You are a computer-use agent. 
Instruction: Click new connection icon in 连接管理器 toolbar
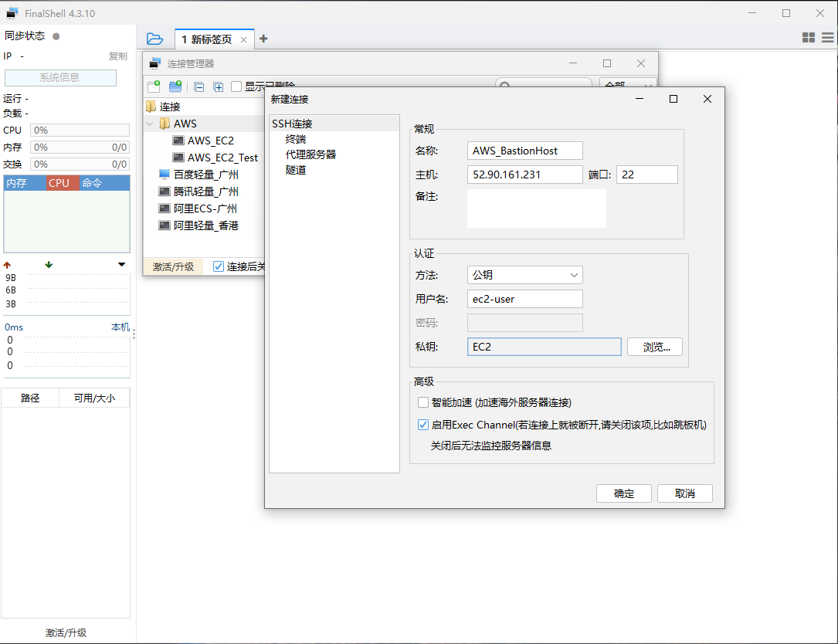click(x=154, y=86)
